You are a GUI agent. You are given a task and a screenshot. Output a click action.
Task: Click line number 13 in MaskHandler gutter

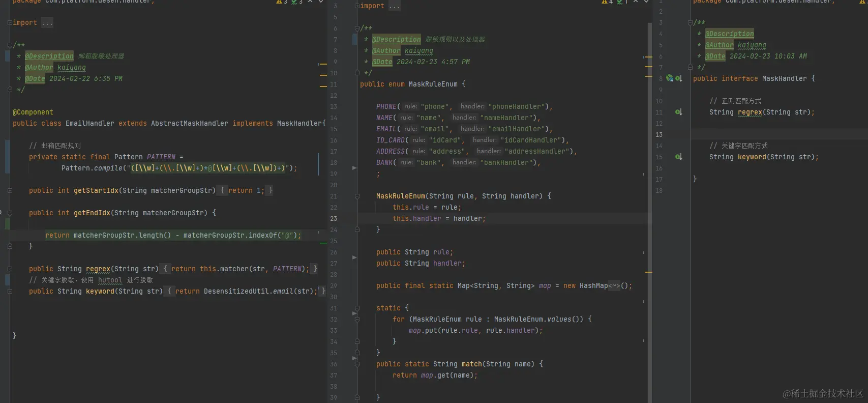coord(659,134)
